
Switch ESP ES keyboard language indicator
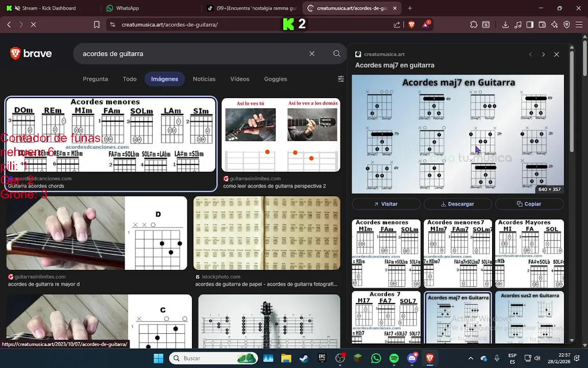(512, 358)
